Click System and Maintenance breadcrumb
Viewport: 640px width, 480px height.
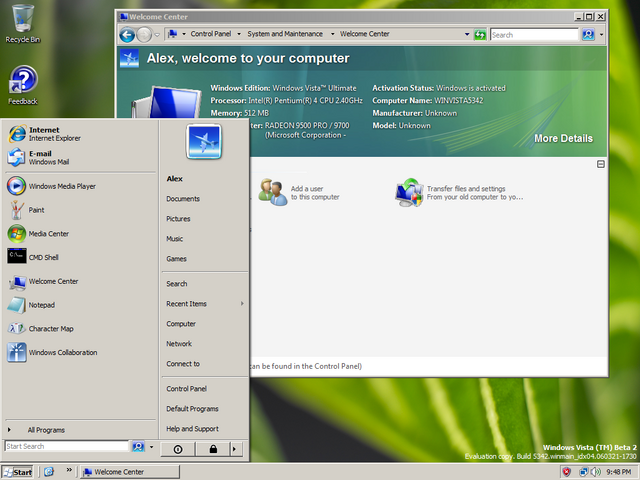coord(285,34)
